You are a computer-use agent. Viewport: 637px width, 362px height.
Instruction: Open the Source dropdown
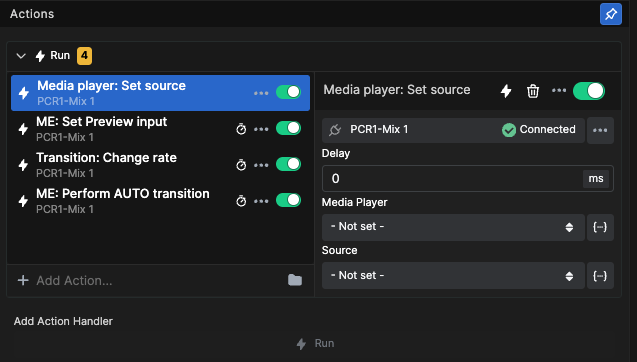(x=453, y=276)
